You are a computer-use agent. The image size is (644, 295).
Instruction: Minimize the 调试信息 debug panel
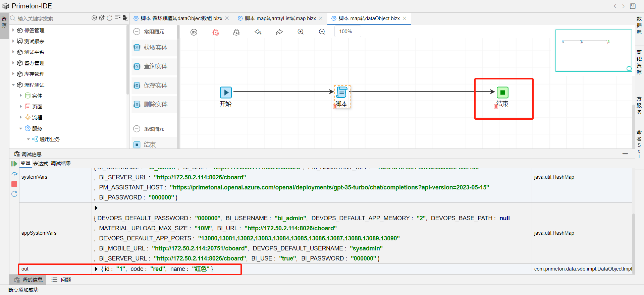click(x=625, y=154)
